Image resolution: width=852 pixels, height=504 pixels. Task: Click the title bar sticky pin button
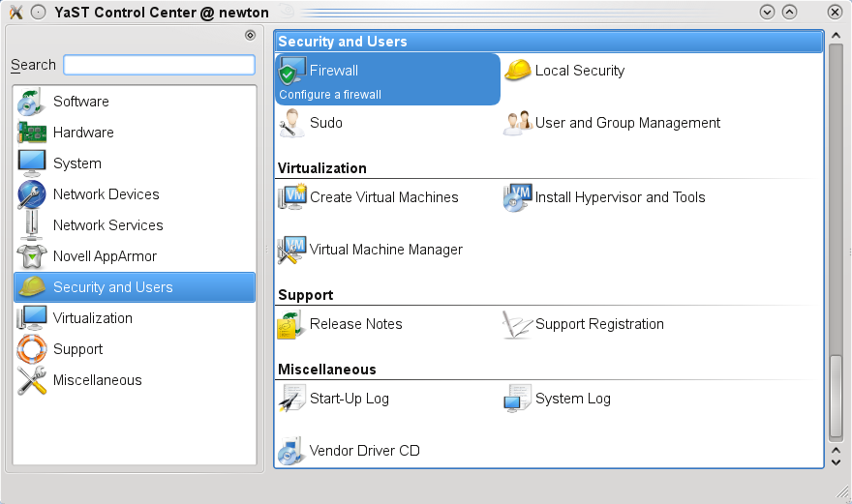[x=38, y=12]
